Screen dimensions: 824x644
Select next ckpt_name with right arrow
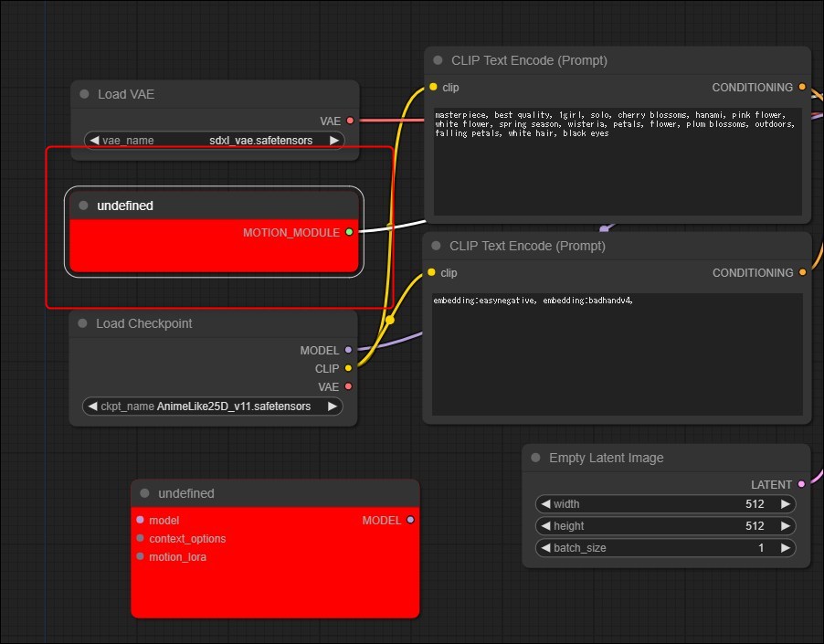333,406
